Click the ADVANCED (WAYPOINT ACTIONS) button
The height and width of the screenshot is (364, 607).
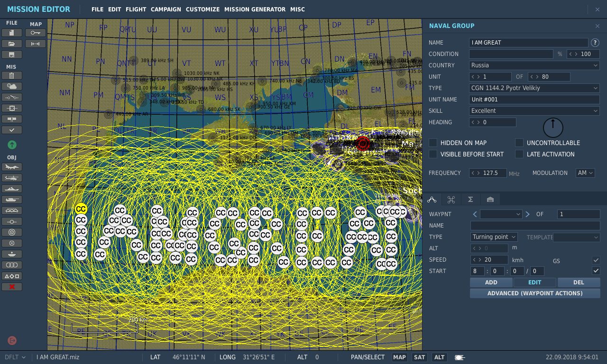[x=535, y=293]
